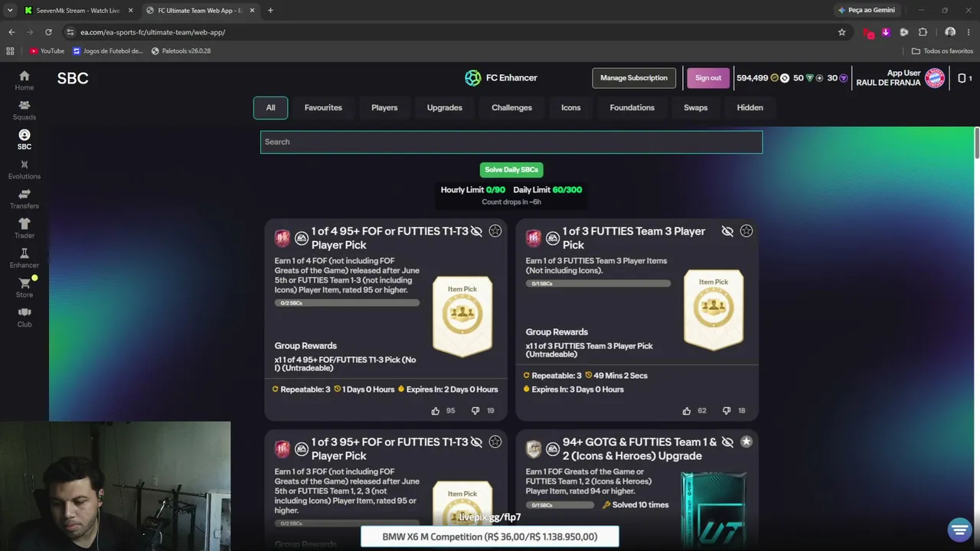Focus the SBC Search field
The image size is (980, 551).
pos(511,142)
